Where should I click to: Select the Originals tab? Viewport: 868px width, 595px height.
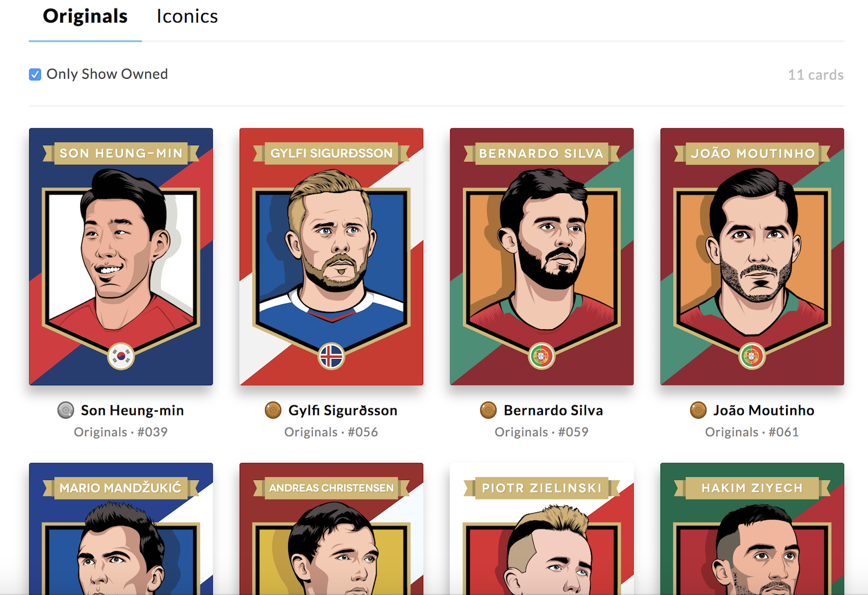click(85, 16)
